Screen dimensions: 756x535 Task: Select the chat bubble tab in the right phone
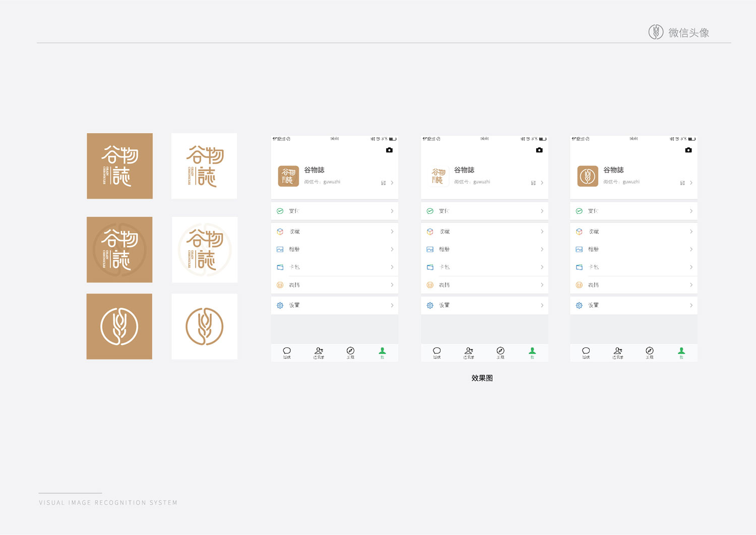coord(586,352)
